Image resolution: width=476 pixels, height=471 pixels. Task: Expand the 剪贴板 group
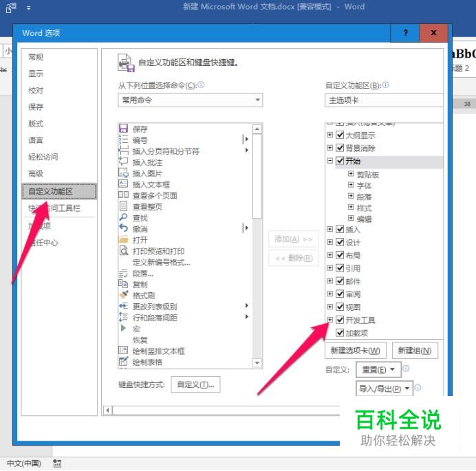(x=351, y=173)
